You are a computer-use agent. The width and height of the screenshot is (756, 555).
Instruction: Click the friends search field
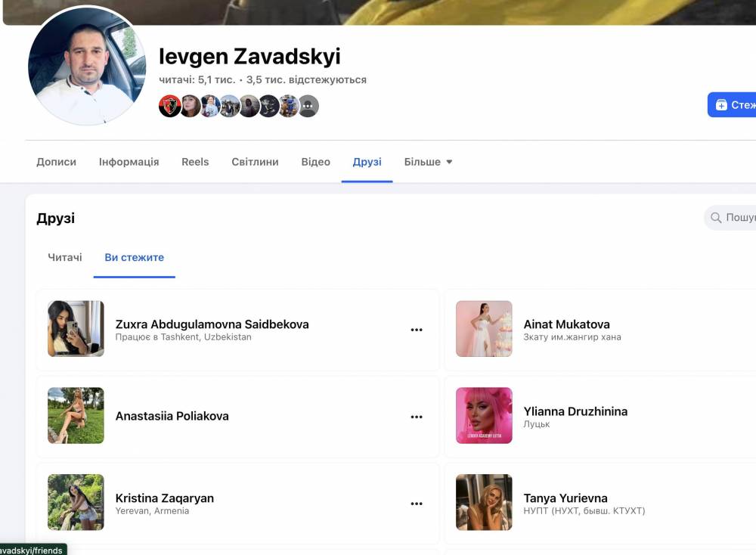coord(730,218)
